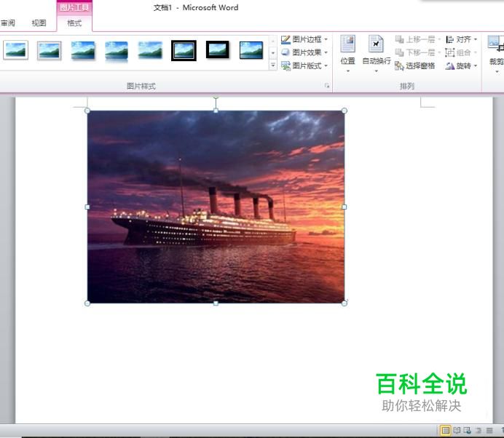Open the 选择窗格 selection pane
The width and height of the screenshot is (504, 438).
coord(415,65)
